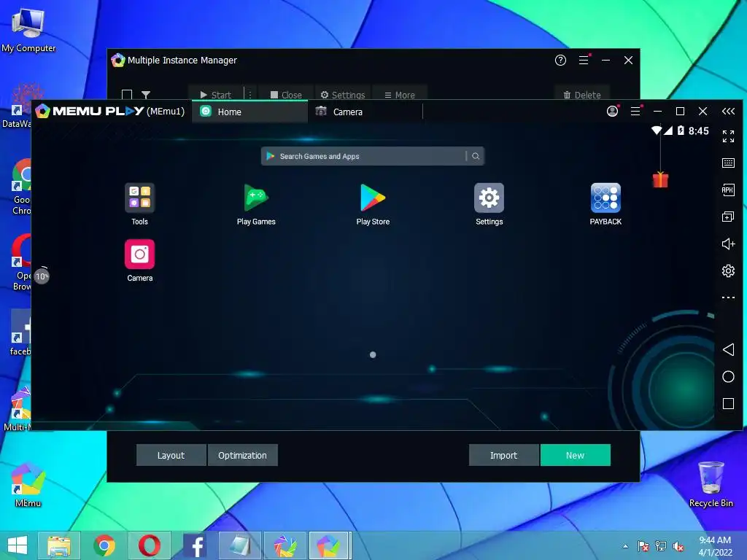
Task: Tap the Android back triangle button
Action: point(728,349)
